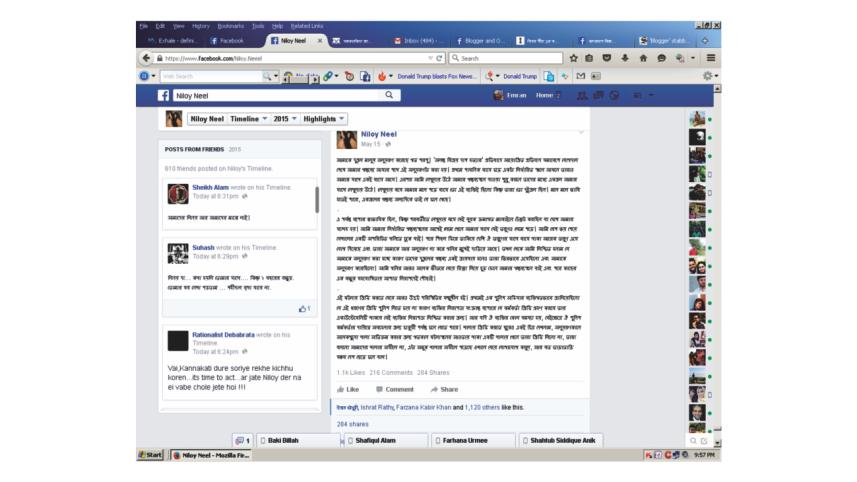Open the 2015 year dropdown
Viewport: 857px width, 482px height.
(284, 119)
